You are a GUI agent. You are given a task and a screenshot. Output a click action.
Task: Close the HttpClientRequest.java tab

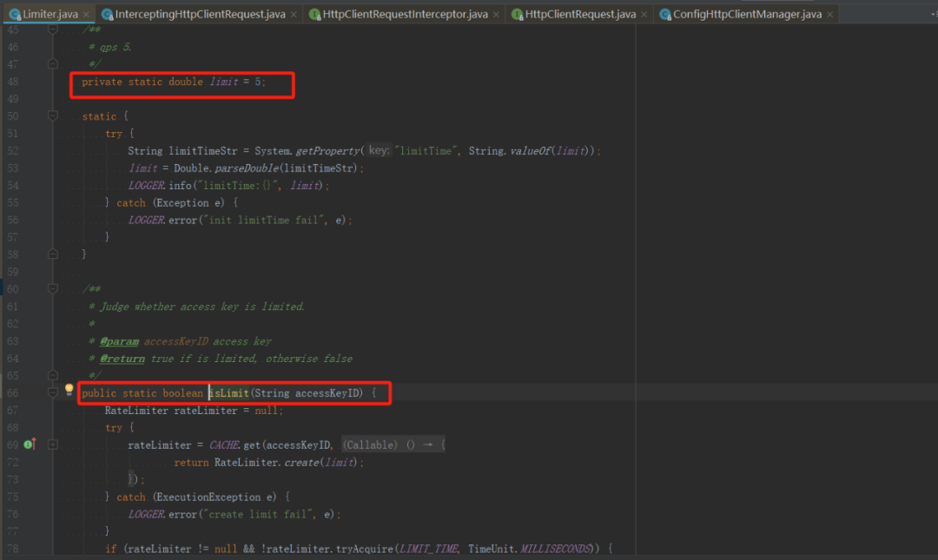pyautogui.click(x=644, y=15)
